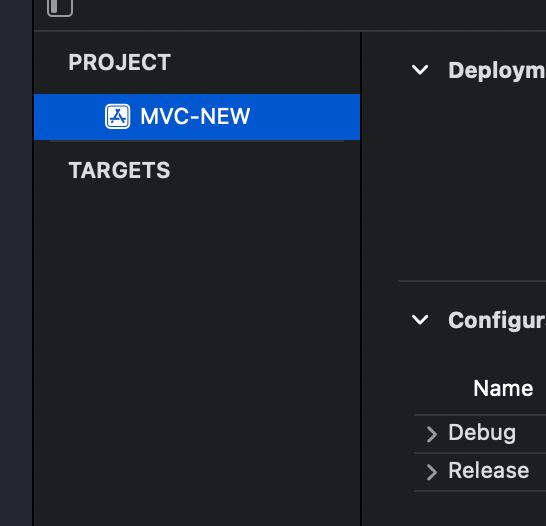Click the Configurations section heading

497,320
